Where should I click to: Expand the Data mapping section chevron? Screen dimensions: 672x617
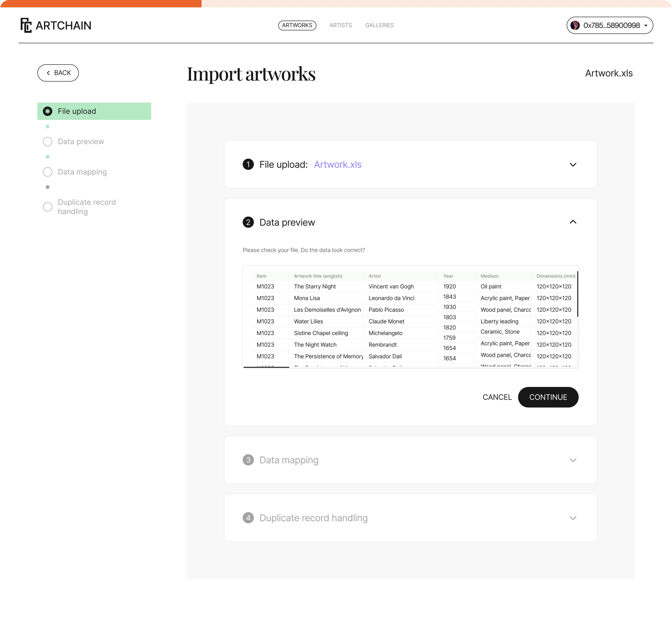tap(573, 460)
